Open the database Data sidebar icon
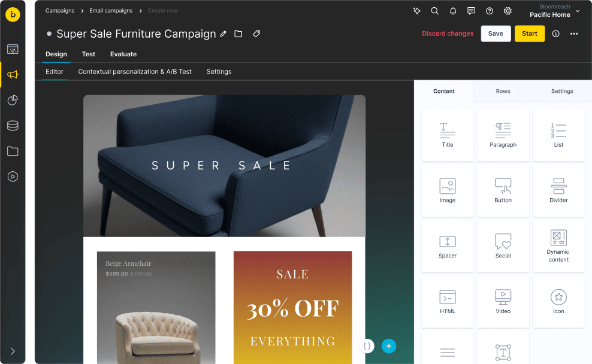The height and width of the screenshot is (364, 592). coord(13,126)
